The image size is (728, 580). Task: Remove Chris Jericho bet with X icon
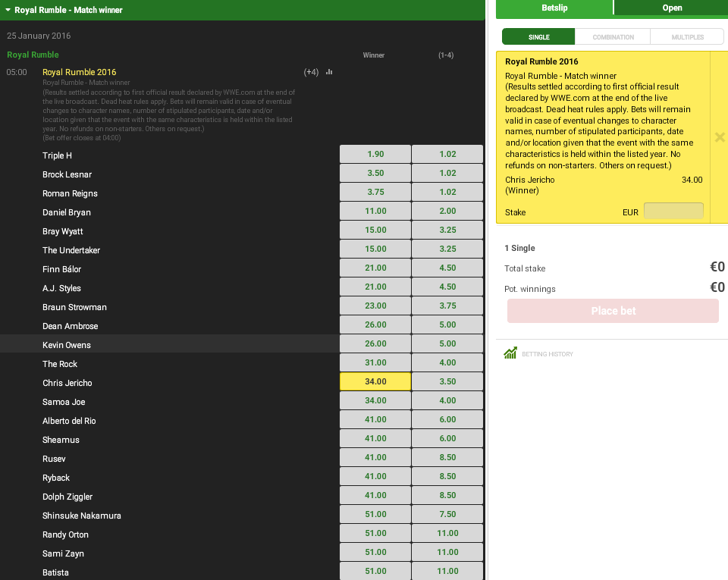pyautogui.click(x=720, y=137)
